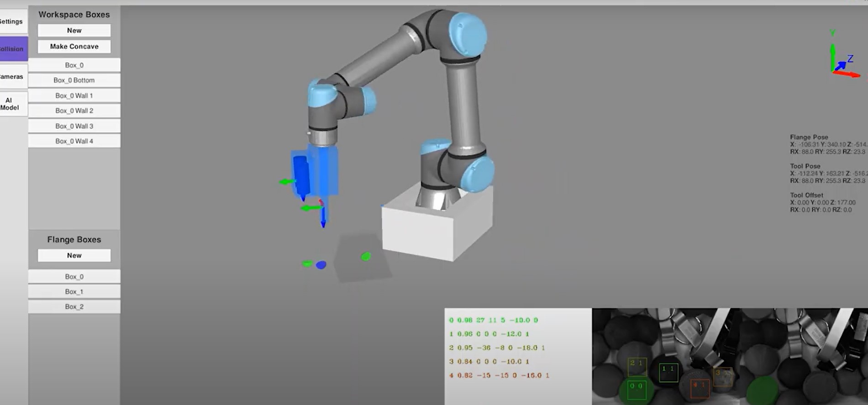Click New under Workspace Boxes
Viewport: 868px width, 405px height.
(74, 31)
